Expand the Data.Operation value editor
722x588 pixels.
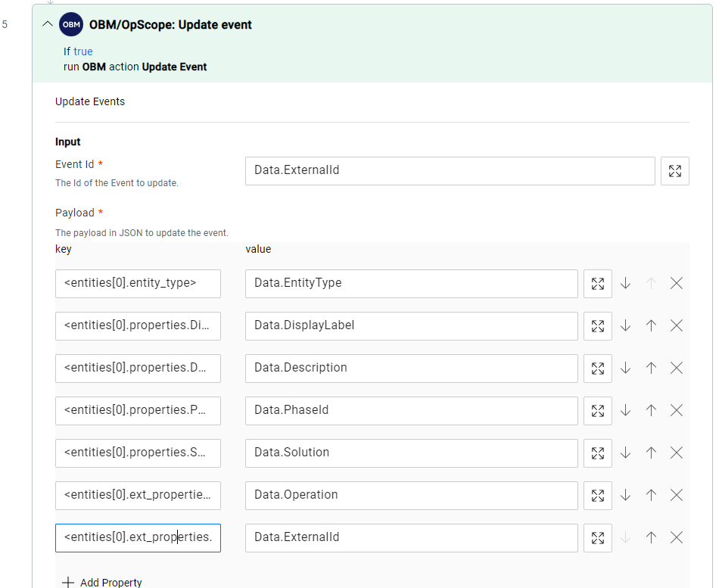pyautogui.click(x=597, y=495)
